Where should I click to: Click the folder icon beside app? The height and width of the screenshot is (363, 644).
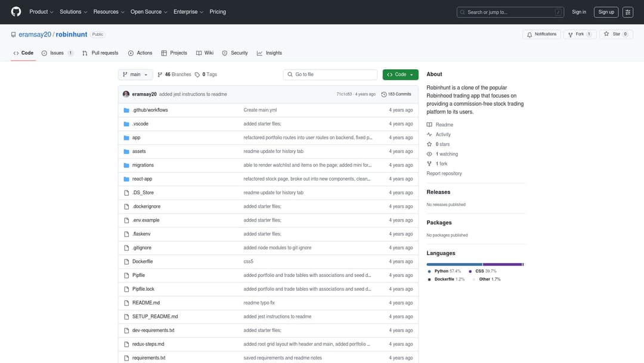tap(126, 138)
